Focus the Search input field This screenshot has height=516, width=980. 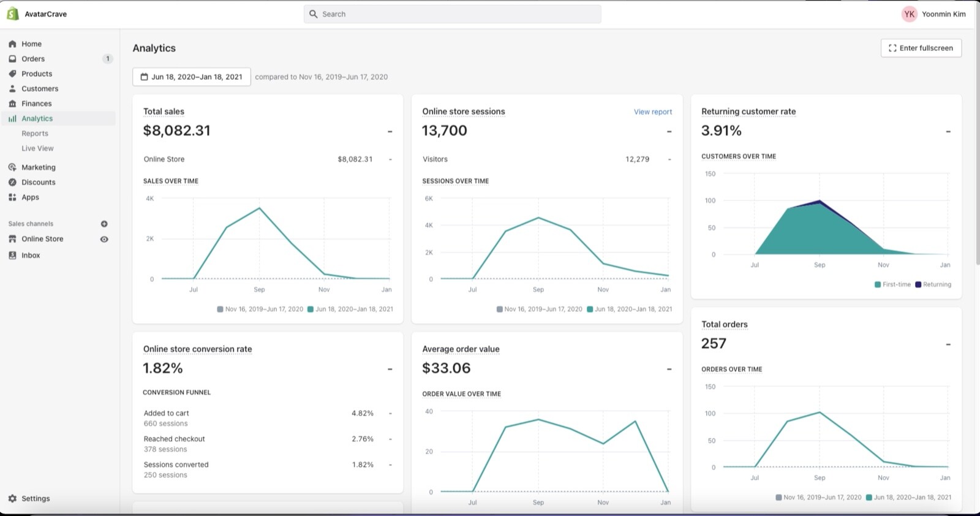(453, 14)
